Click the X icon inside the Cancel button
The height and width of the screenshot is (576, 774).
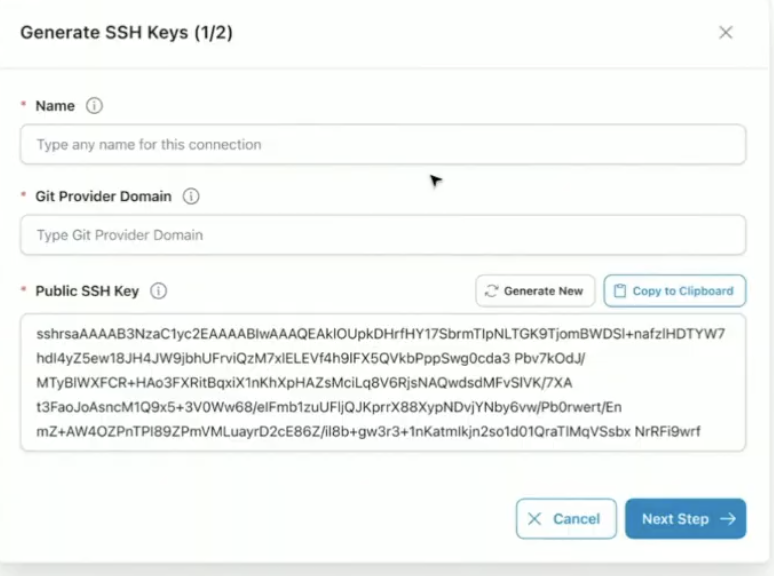coord(535,519)
